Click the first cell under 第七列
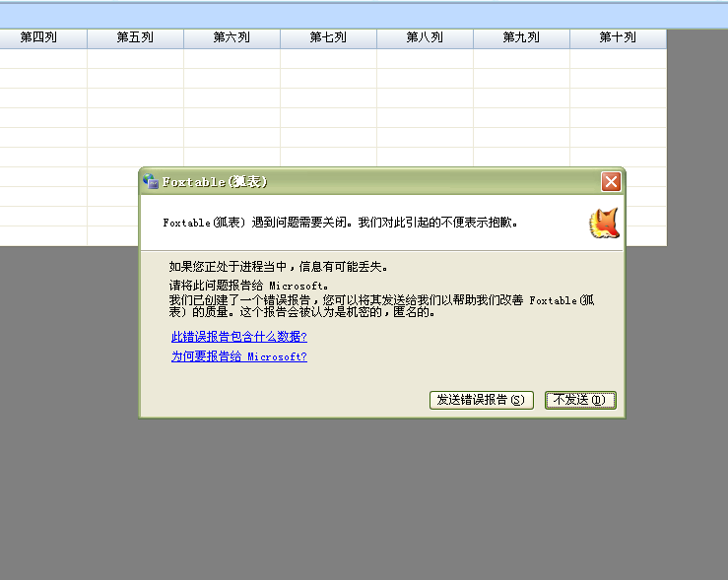 pos(328,58)
